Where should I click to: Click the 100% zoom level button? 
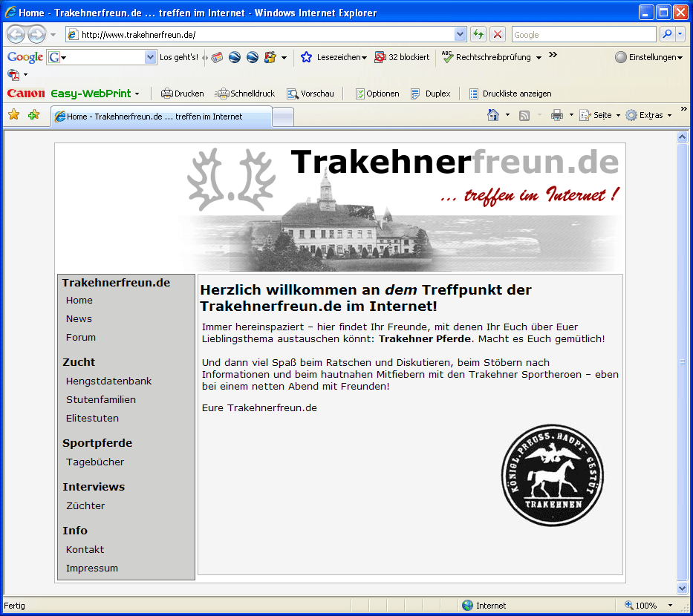click(x=641, y=606)
